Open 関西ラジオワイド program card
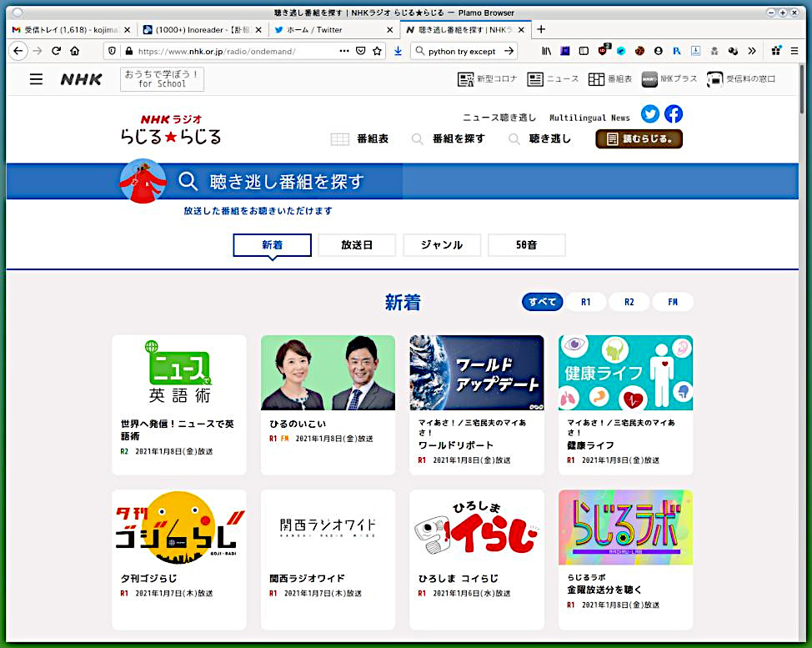Image resolution: width=812 pixels, height=648 pixels. pyautogui.click(x=328, y=560)
